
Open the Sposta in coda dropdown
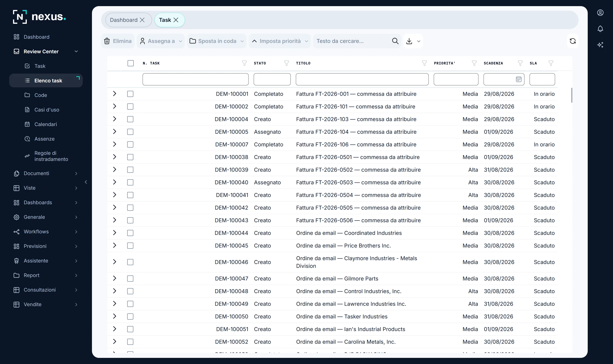pyautogui.click(x=216, y=41)
